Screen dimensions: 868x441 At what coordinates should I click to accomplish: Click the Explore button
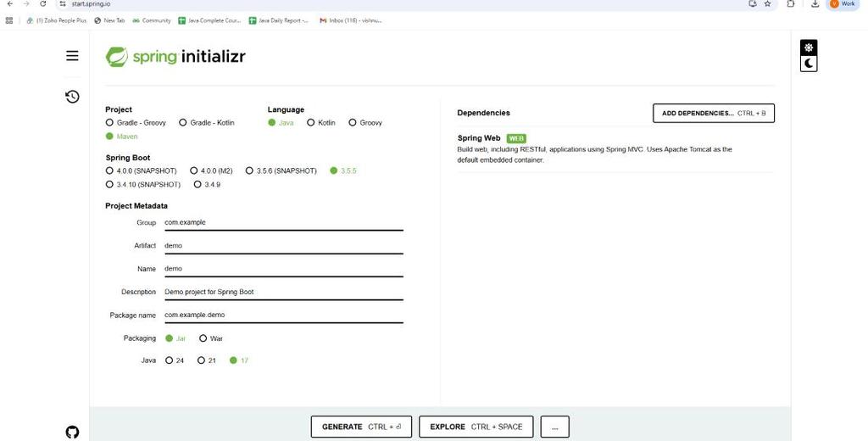pyautogui.click(x=476, y=427)
